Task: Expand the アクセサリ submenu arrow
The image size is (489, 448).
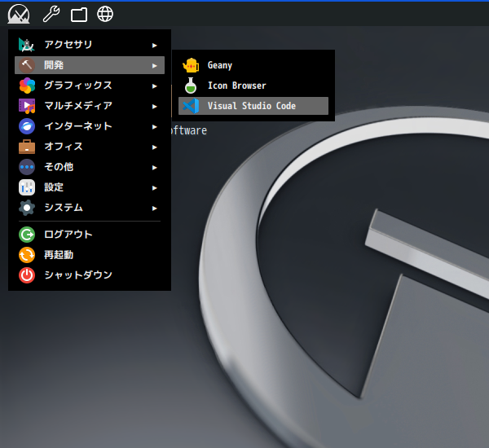Action: (155, 45)
